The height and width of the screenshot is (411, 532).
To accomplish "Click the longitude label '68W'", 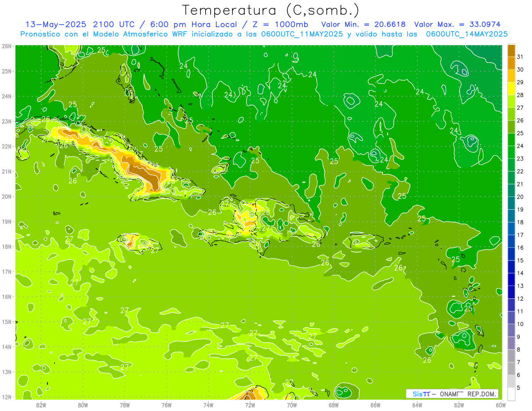I will tap(334, 405).
